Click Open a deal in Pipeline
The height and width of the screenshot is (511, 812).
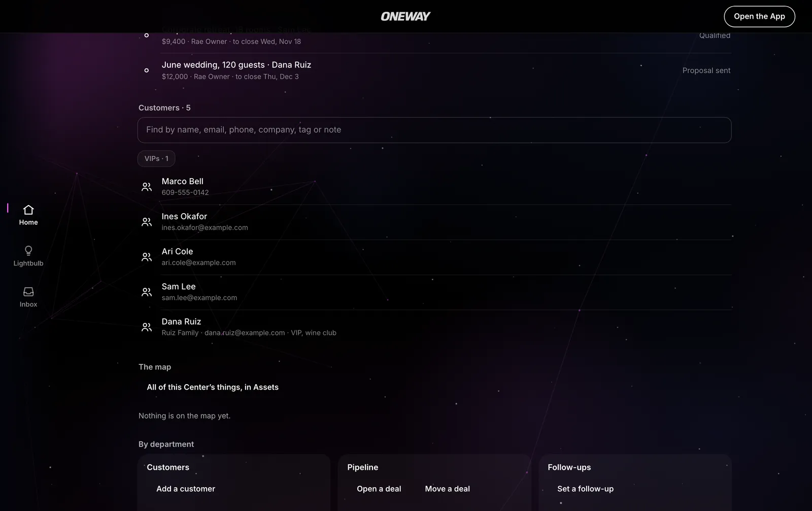(379, 489)
